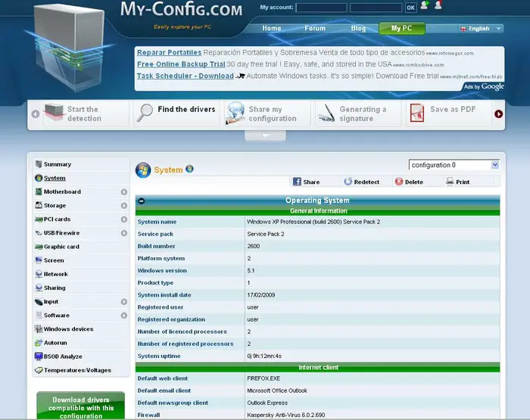Click the System name value text
This screenshot has width=530, height=420.
(x=313, y=222)
